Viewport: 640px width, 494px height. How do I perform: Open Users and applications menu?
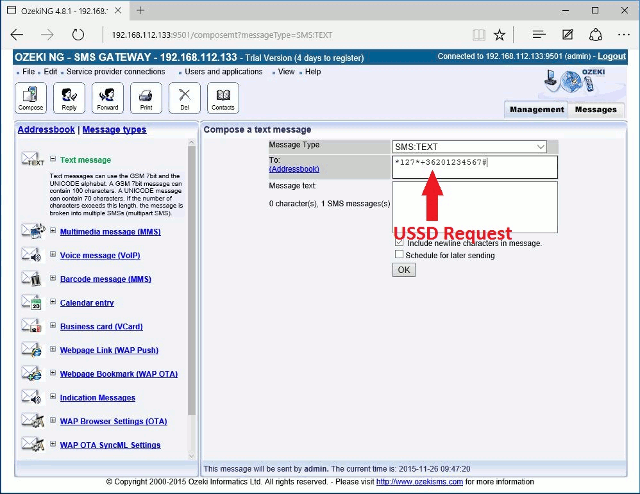point(223,71)
